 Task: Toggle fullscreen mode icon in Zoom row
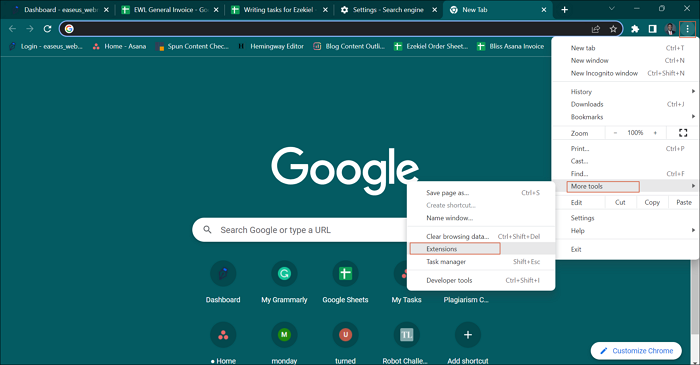tap(683, 133)
